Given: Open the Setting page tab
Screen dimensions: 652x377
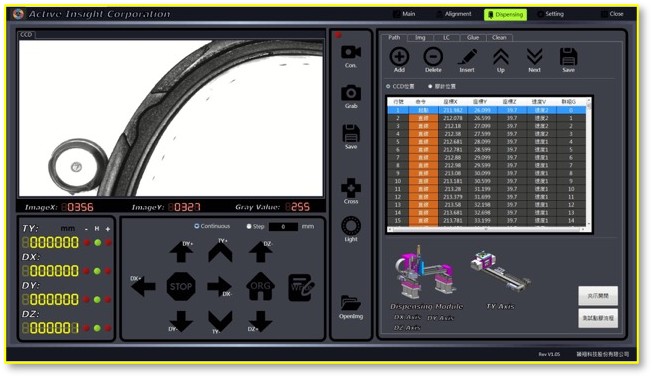Looking at the screenshot, I should tap(551, 14).
